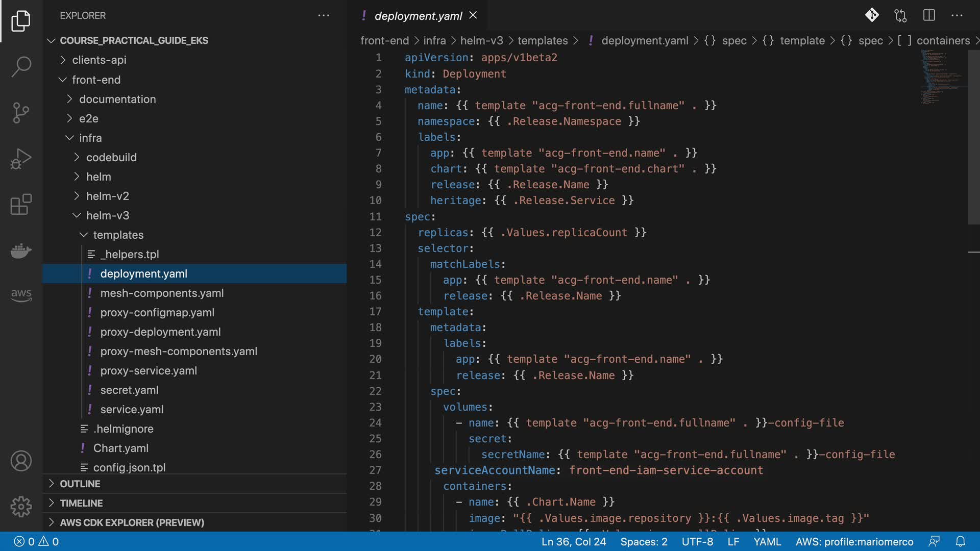Expand the clients-api folder
Viewport: 980px width, 551px height.
99,60
